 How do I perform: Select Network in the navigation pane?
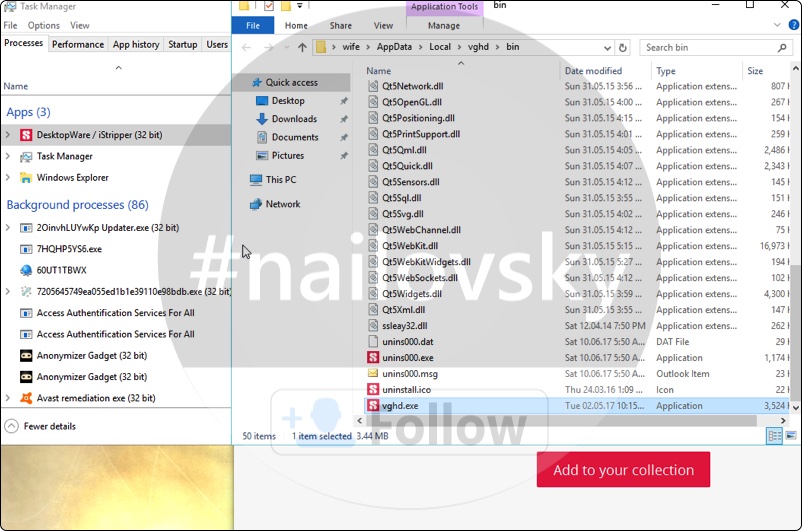click(282, 204)
